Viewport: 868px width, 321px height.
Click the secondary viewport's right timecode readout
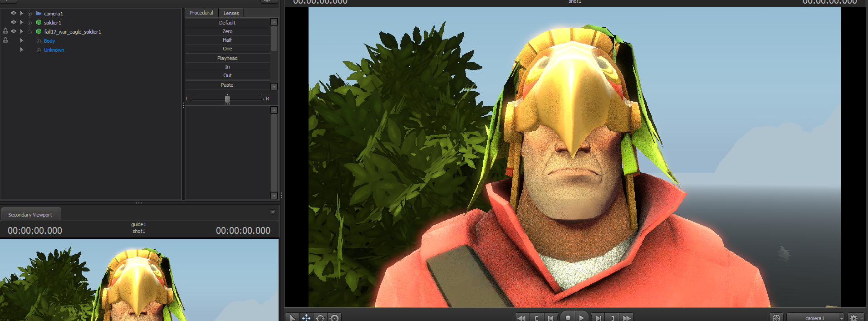point(243,231)
